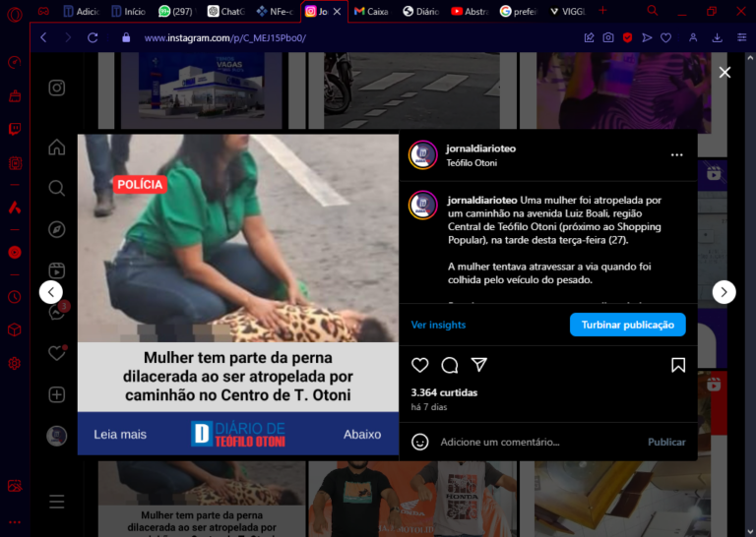Switch to the YouTube Abstra tab

click(x=470, y=11)
